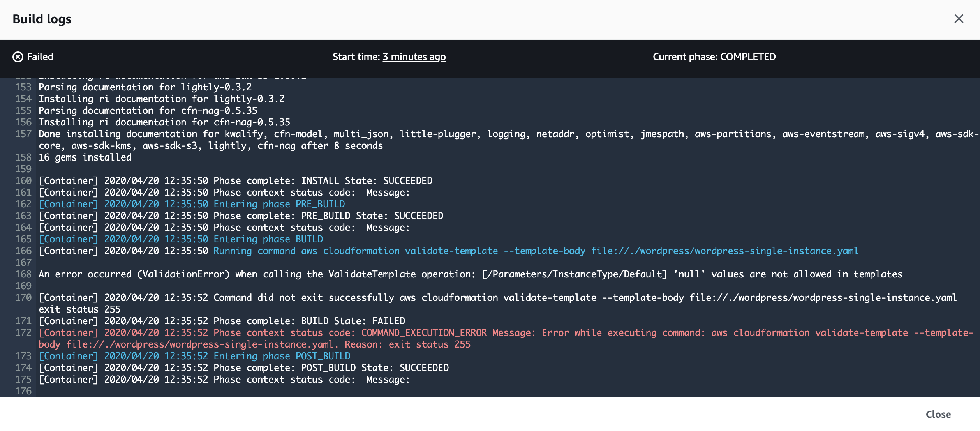Click 'Phase complete: PRE_BUILD State: SUCCEEDED' line
Viewport: 980px width, 431px height.
241,216
